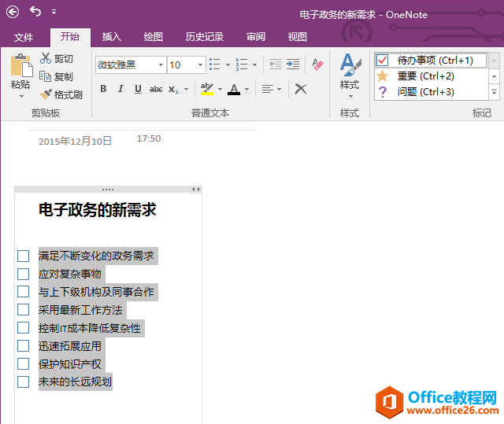Switch to the 插入 tab
The image size is (504, 424).
pos(112,37)
